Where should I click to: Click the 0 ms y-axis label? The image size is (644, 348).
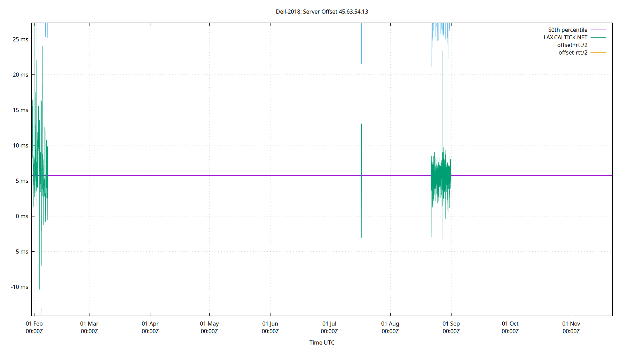click(x=22, y=216)
